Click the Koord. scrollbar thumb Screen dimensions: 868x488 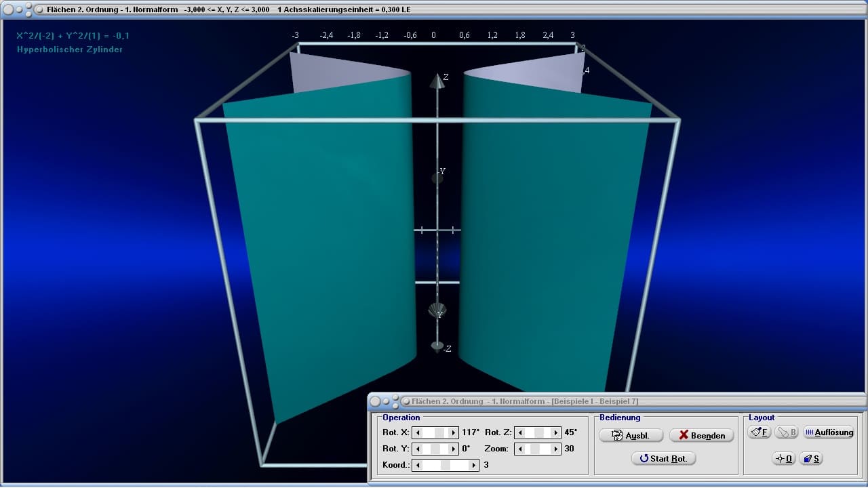(x=446, y=465)
